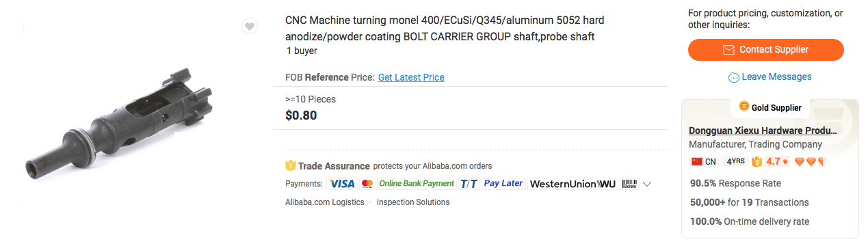Add product to favorites with heart icon
Viewport: 868px width, 246px height.
click(x=250, y=27)
